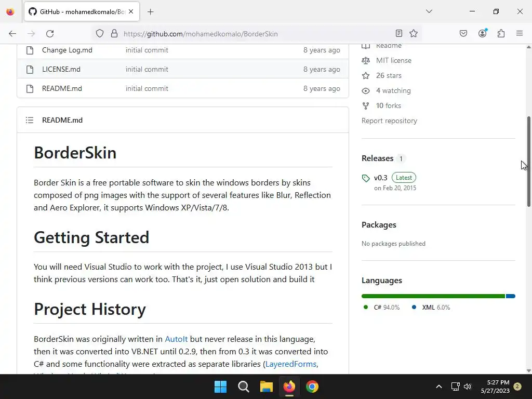Click the fork icon next to 10 forks
The height and width of the screenshot is (399, 532).
pyautogui.click(x=366, y=106)
